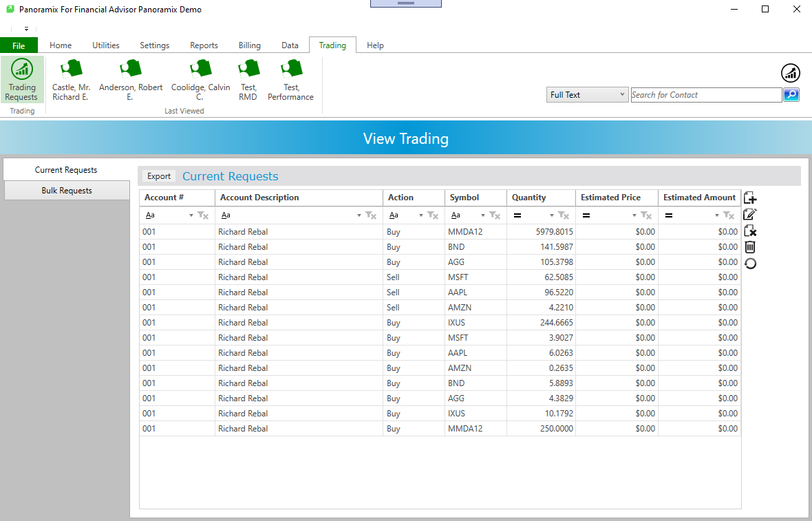Expand Quantity filter operator dropdown

(551, 215)
